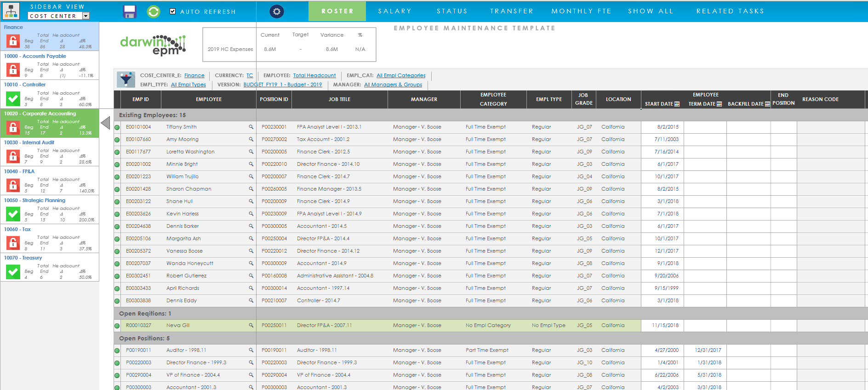Image resolution: width=868 pixels, height=390 pixels.
Task: Click the search magnifier beside Minnie Bright
Action: click(251, 164)
